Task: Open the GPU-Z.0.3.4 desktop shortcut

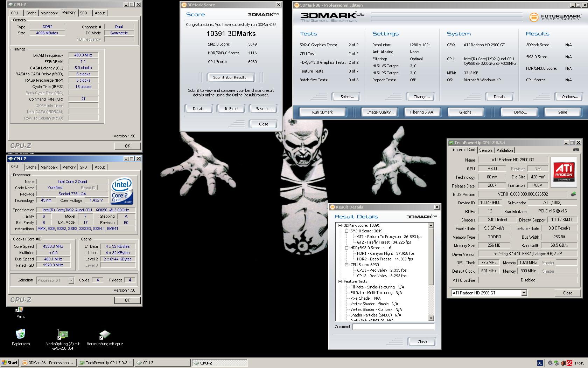Action: point(63,340)
